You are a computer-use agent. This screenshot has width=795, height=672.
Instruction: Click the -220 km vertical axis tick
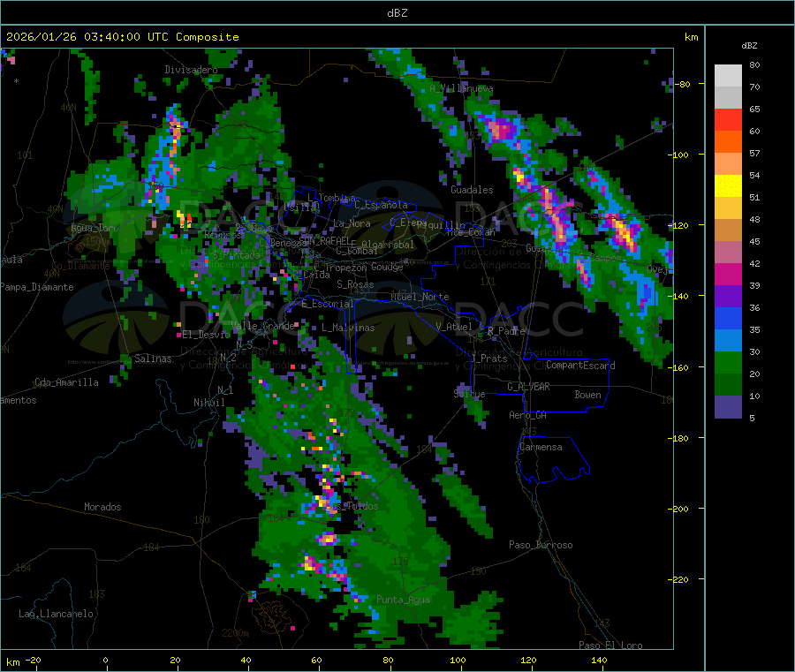pyautogui.click(x=680, y=580)
